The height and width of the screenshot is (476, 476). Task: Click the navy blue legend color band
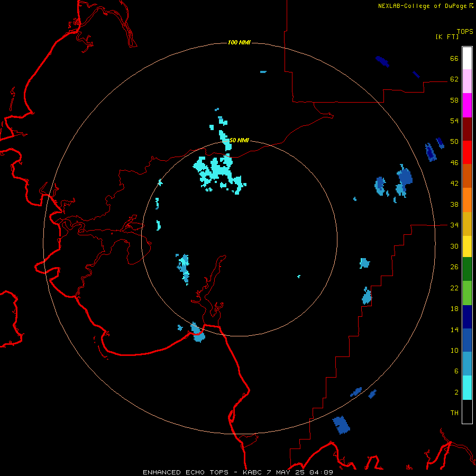click(x=467, y=317)
